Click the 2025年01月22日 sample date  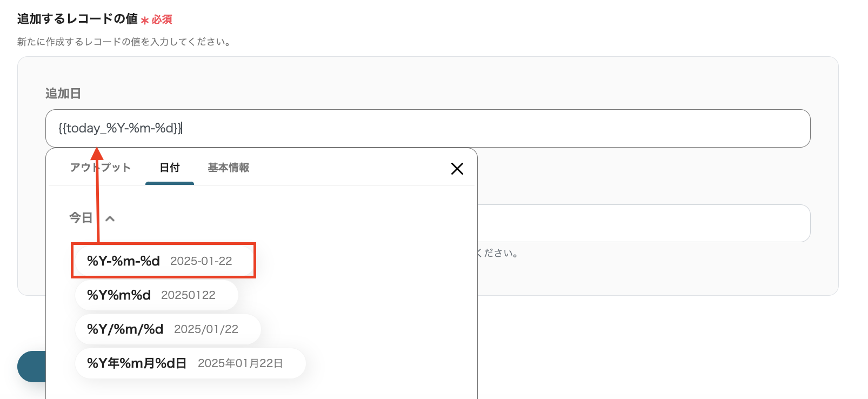point(240,363)
